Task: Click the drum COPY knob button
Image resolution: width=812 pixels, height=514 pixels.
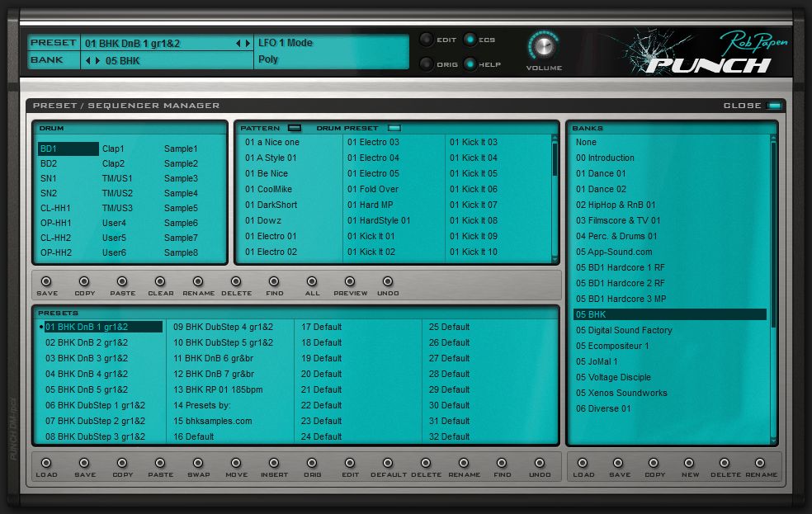Action: [84, 281]
